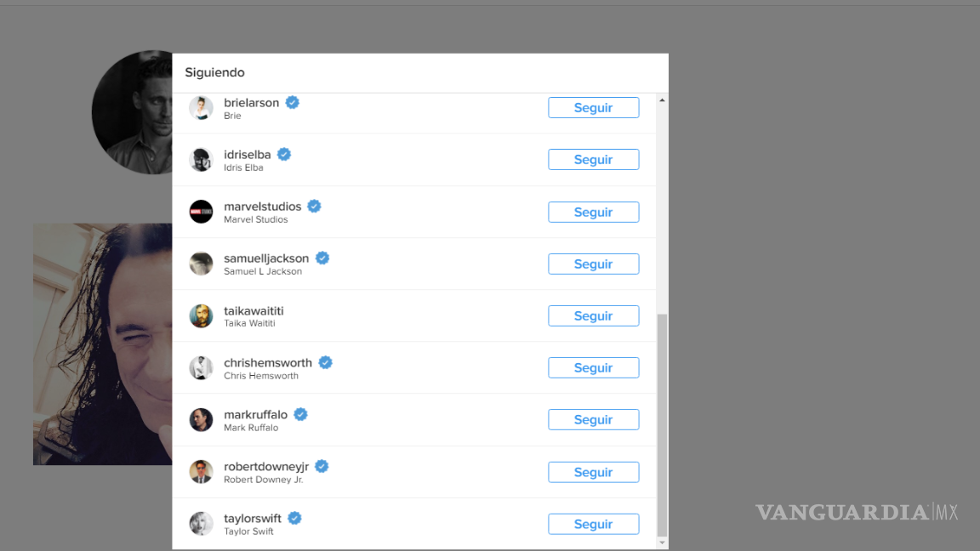Open brielarson profile avatar
Viewport: 980px width, 551px height.
(x=201, y=108)
